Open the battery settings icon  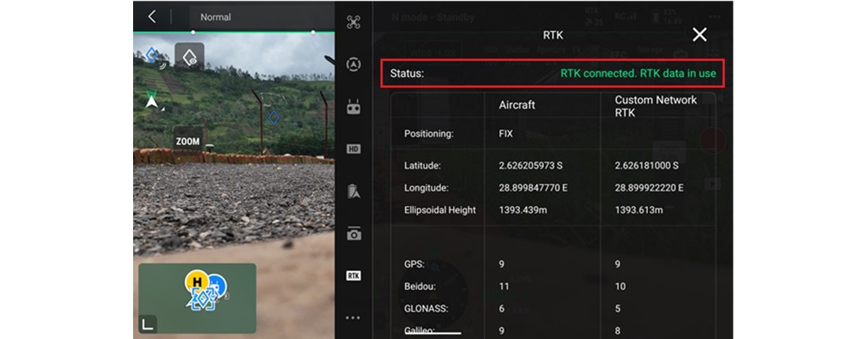[x=353, y=191]
